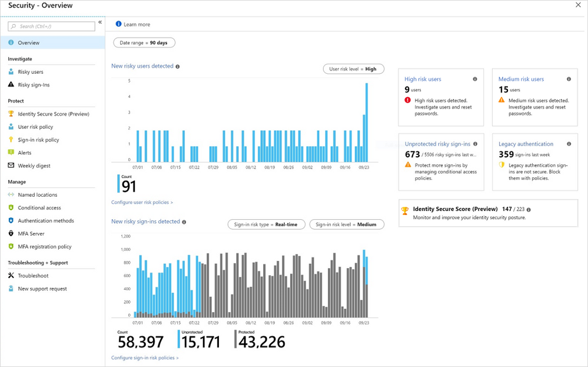This screenshot has width=588, height=367.
Task: Click the Weekly digest envelope icon
Action: pyautogui.click(x=12, y=166)
